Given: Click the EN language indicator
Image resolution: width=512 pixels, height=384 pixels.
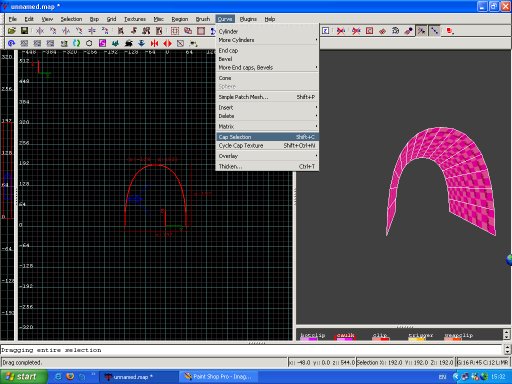Looking at the screenshot, I should 442,377.
